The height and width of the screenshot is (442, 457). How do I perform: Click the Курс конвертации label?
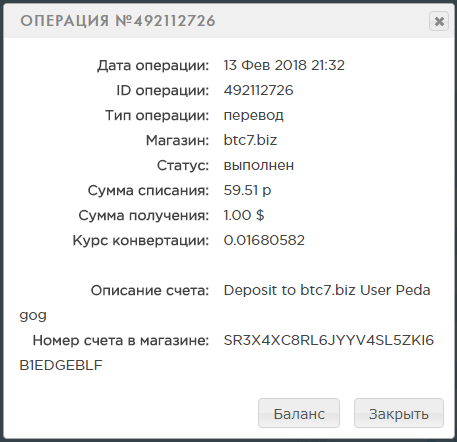coord(141,241)
